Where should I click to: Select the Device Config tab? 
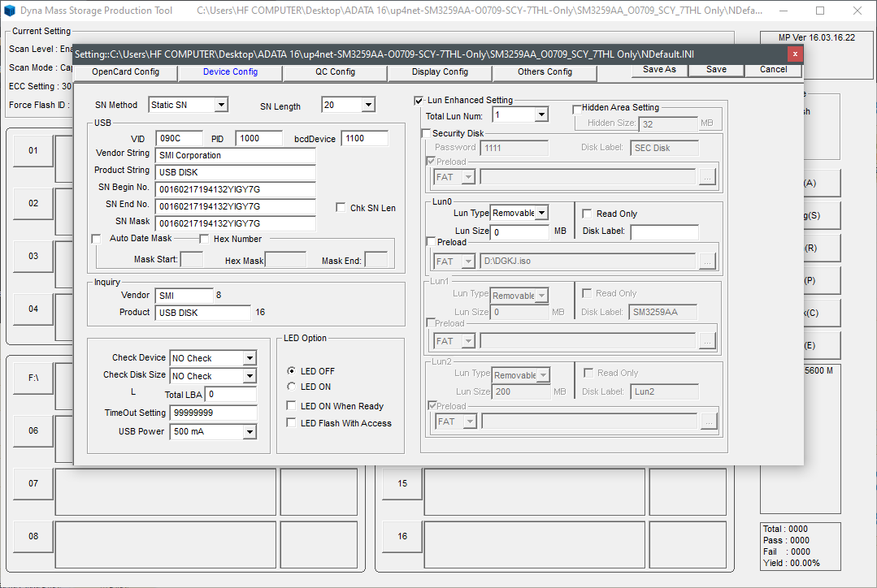click(x=231, y=72)
